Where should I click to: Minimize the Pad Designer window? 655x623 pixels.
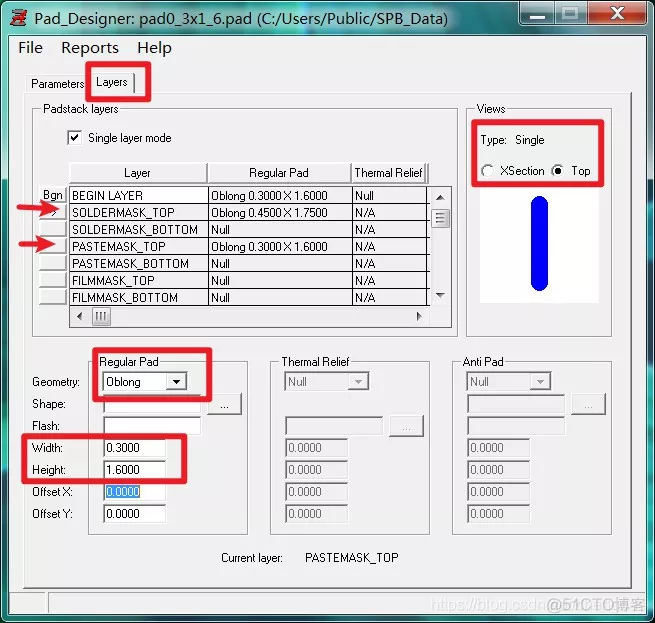[x=537, y=14]
